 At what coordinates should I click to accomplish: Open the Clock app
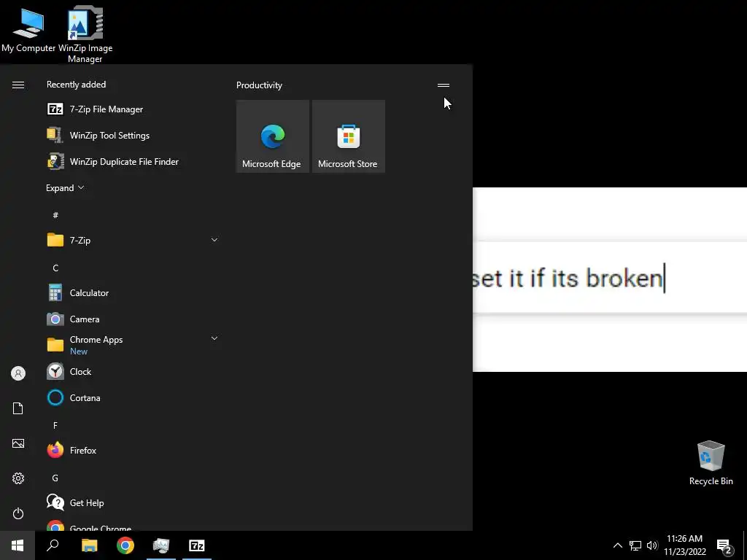coord(133,371)
